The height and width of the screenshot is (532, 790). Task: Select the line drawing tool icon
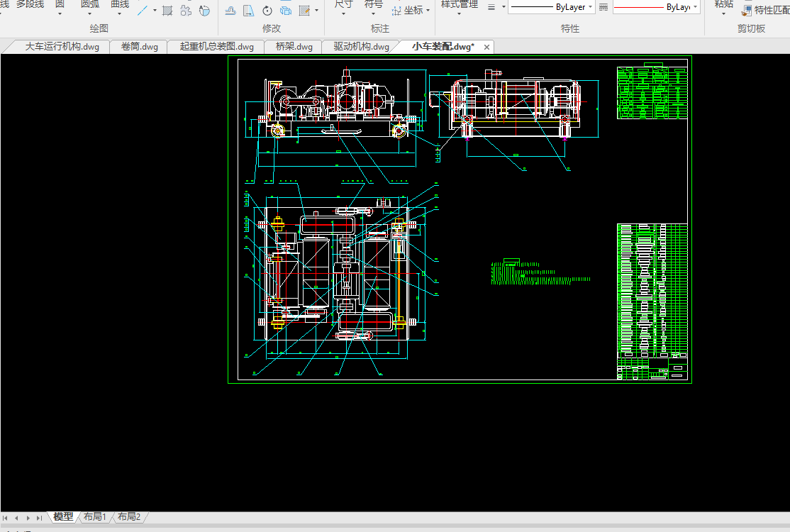[143, 11]
